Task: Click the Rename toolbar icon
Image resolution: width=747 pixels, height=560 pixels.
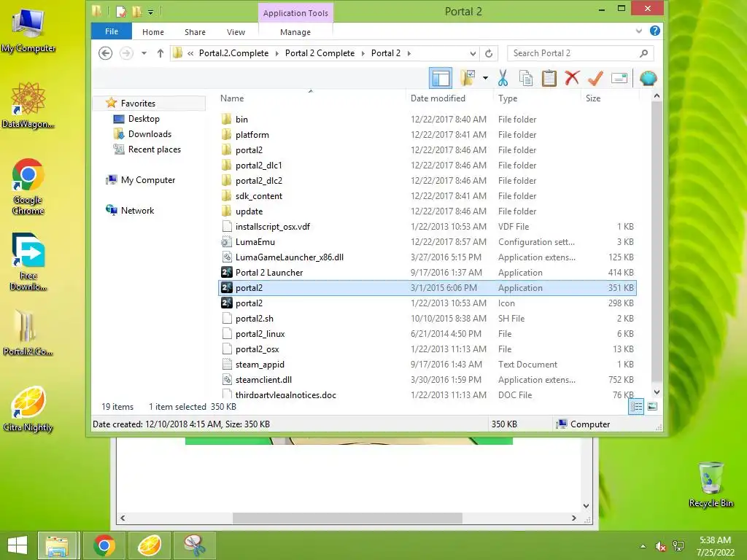Action: tap(619, 78)
